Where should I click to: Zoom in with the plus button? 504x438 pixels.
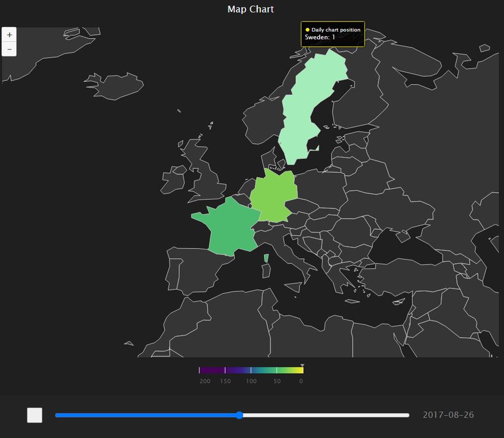pos(9,35)
